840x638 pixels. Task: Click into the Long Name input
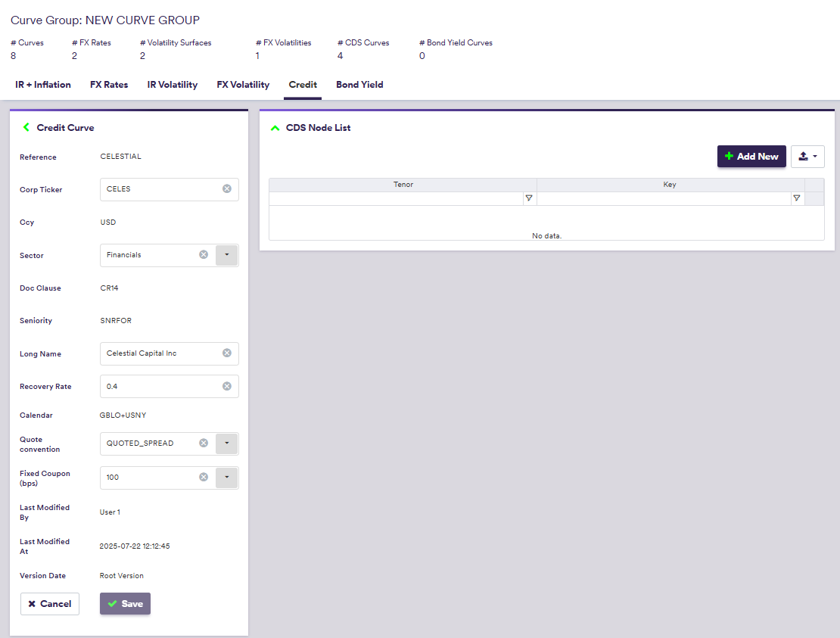(160, 353)
